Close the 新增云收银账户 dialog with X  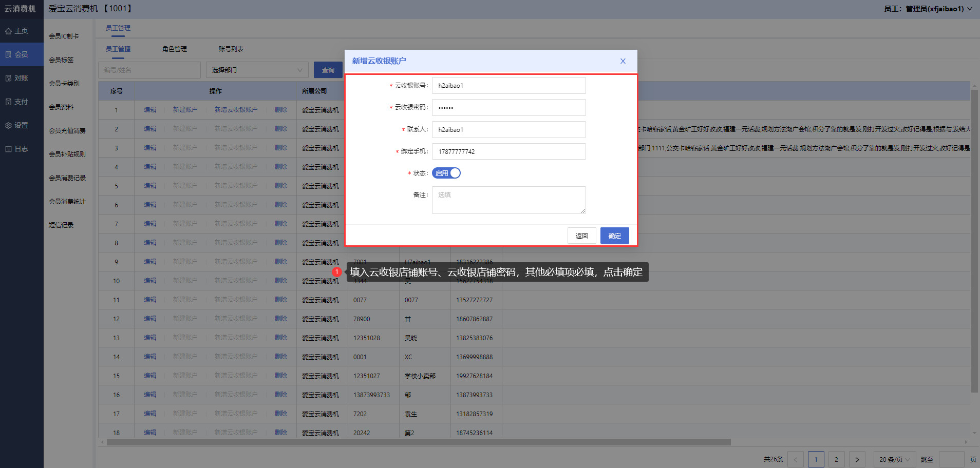[623, 61]
